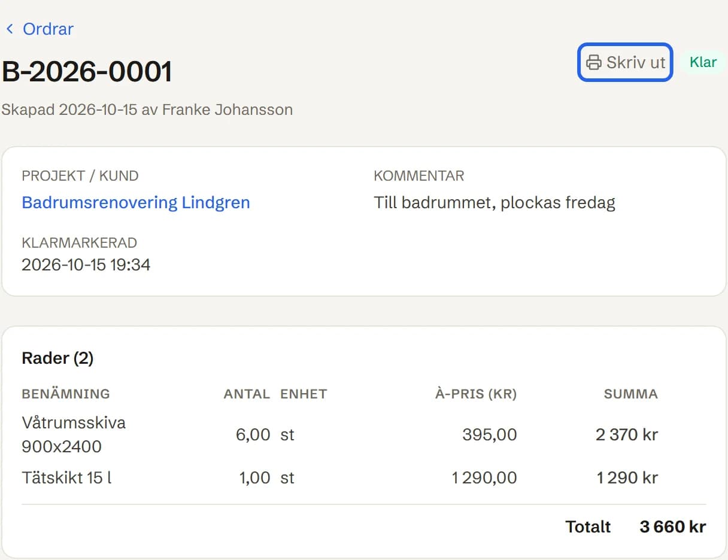Click quantity 6,00 in Våtrumsskiva row

tap(253, 434)
